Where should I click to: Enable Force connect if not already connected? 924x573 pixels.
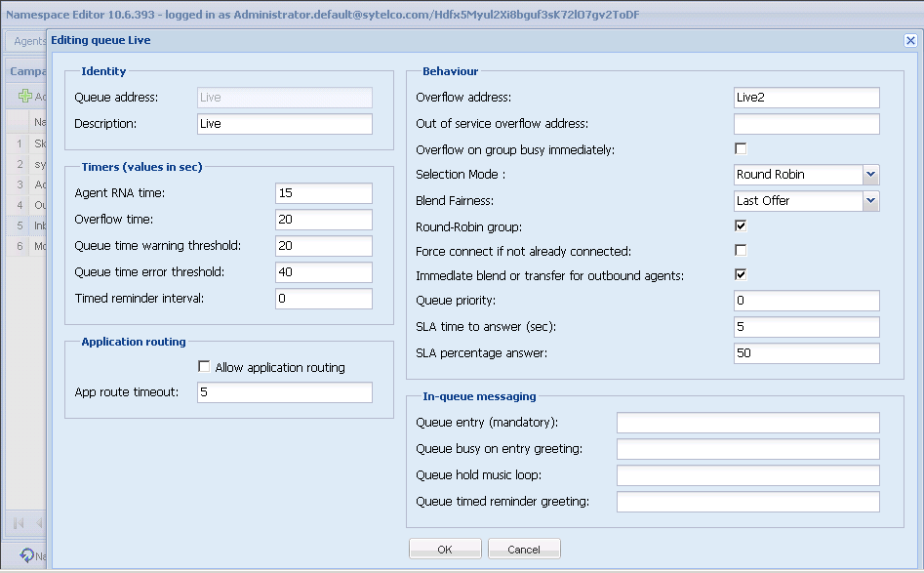click(741, 251)
